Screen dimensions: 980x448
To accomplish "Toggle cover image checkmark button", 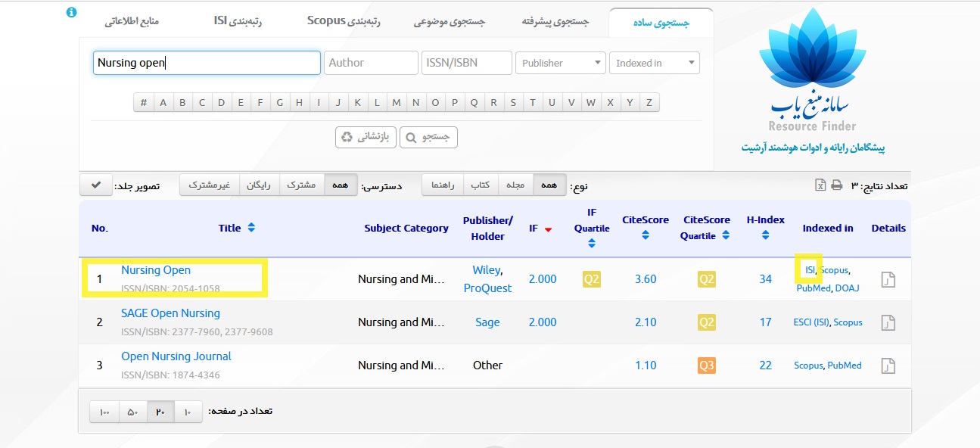I will coord(96,185).
